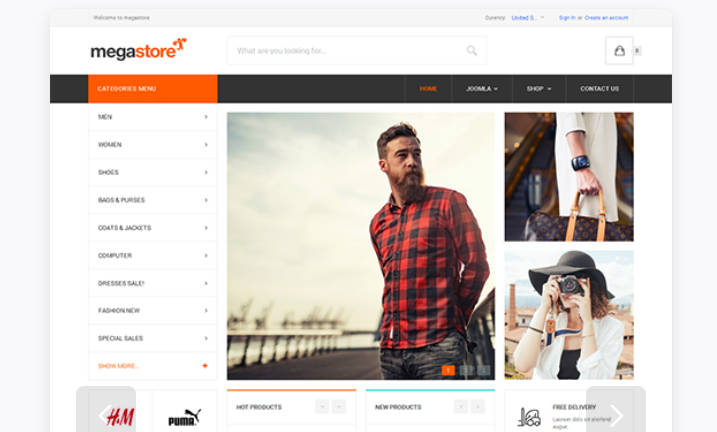The width and height of the screenshot is (717, 432).
Task: Expand the Bags & Purses category arrow
Action: (x=206, y=200)
